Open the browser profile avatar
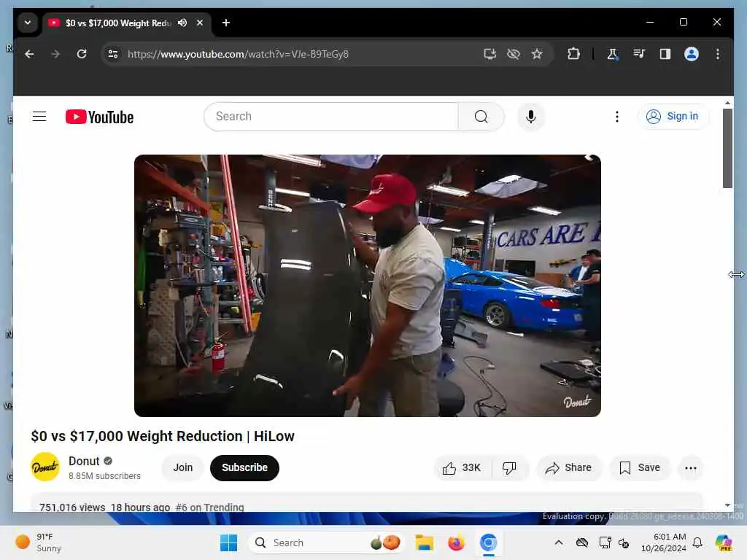This screenshot has width=747, height=560. 692,54
